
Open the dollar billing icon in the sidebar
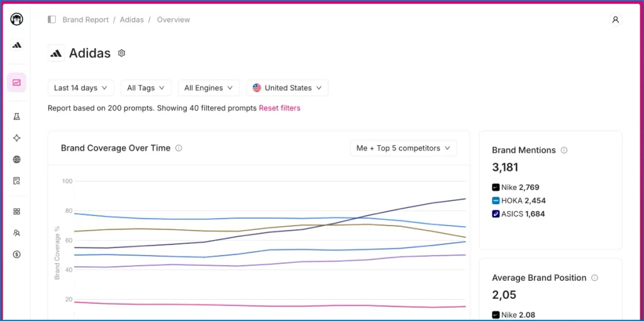point(16,254)
